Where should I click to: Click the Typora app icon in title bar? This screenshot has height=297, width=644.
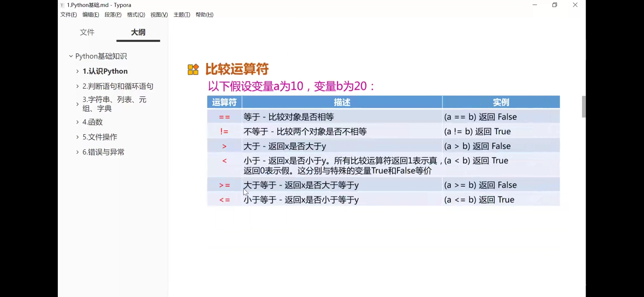[62, 5]
